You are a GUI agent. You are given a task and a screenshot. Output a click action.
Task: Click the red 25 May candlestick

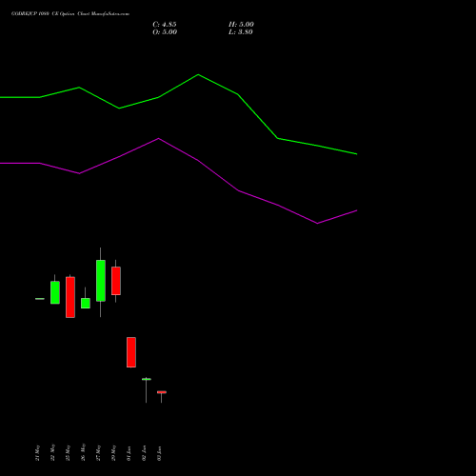70,297
